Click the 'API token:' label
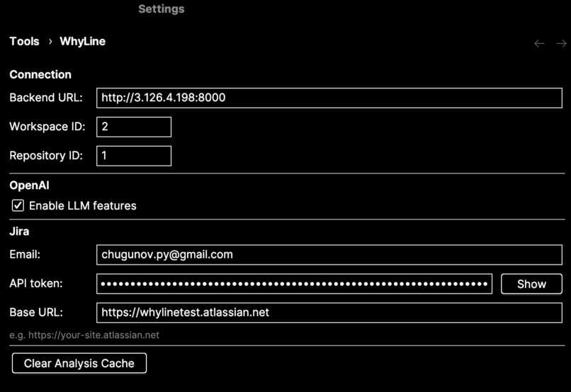Image resolution: width=571 pixels, height=392 pixels. (x=36, y=283)
